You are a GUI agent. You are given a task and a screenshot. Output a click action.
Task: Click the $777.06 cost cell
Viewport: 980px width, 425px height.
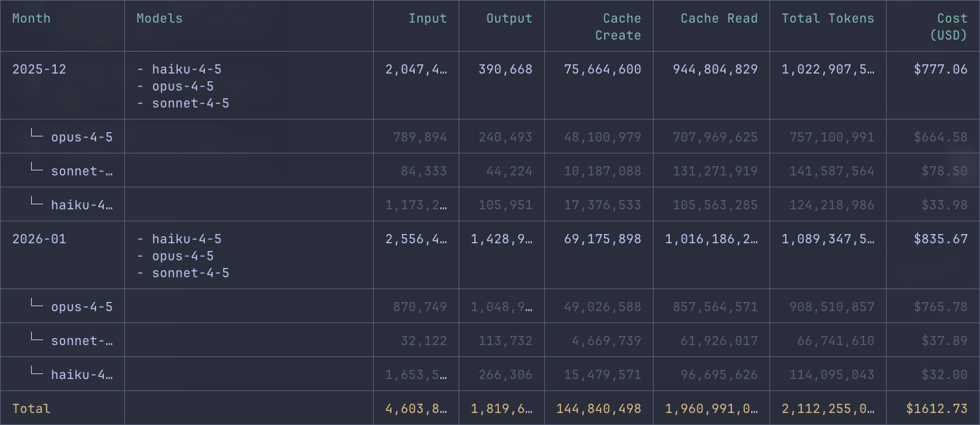(940, 69)
